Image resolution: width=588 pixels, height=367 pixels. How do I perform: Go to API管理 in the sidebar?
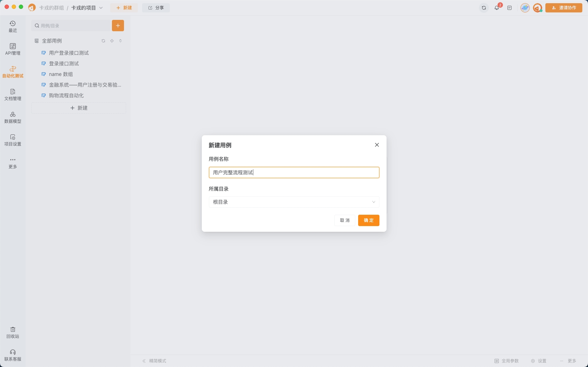tap(13, 49)
